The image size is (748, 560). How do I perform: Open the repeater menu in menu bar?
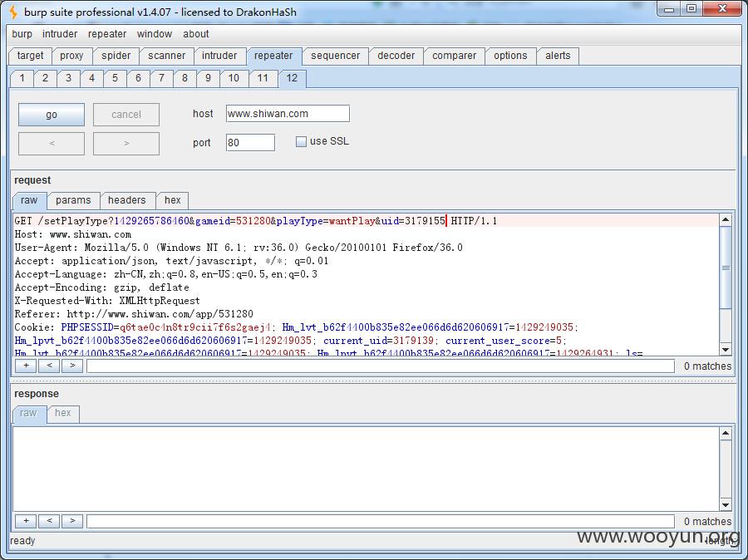point(107,34)
